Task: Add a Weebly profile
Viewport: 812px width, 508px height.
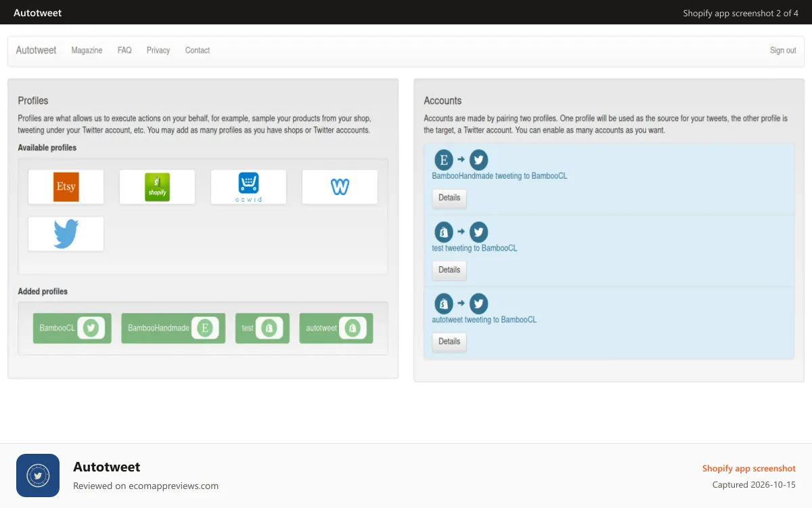Action: coord(340,187)
